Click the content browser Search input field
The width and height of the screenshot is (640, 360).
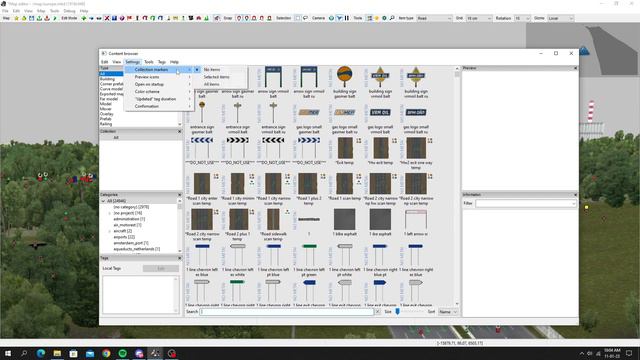(287, 312)
